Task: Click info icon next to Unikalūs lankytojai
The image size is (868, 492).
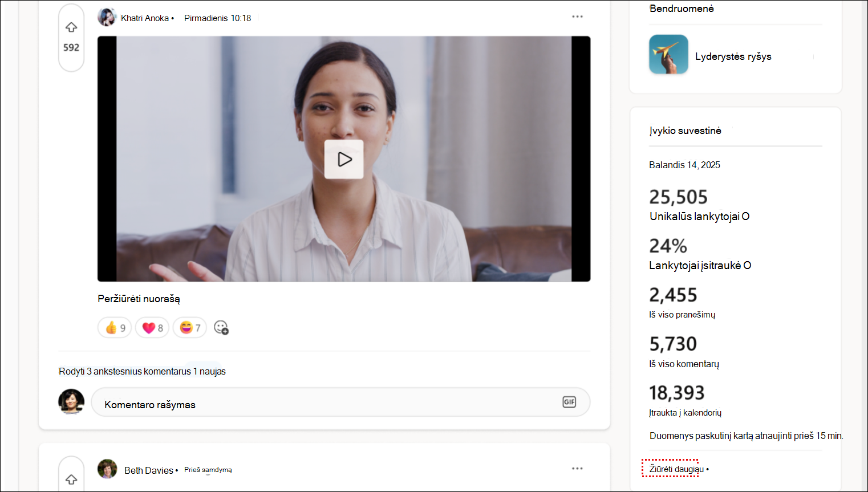Action: coord(745,217)
